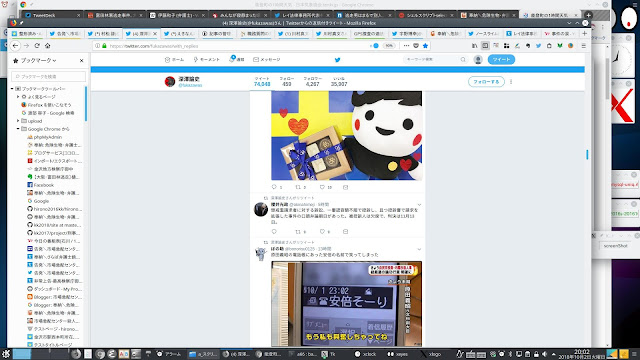
Task: Click the xeyes item in the taskbar
Action: pyautogui.click(x=398, y=354)
